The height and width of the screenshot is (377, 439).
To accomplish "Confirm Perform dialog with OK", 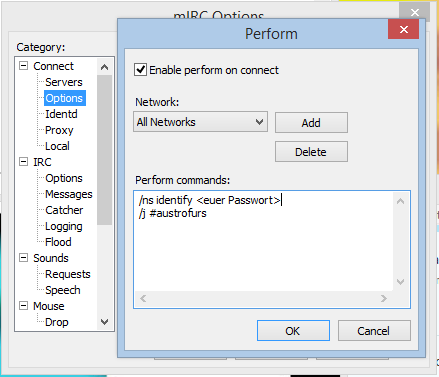I will (293, 331).
